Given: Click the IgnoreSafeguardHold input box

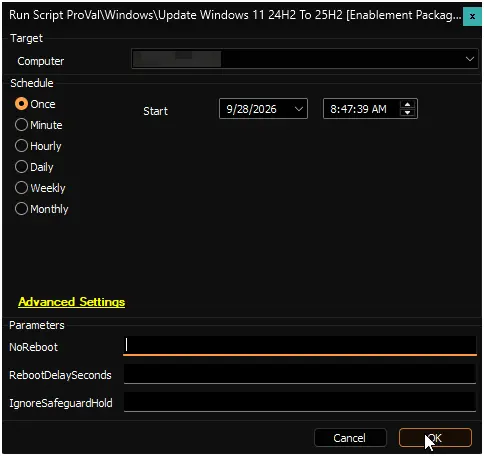Looking at the screenshot, I should click(x=300, y=402).
